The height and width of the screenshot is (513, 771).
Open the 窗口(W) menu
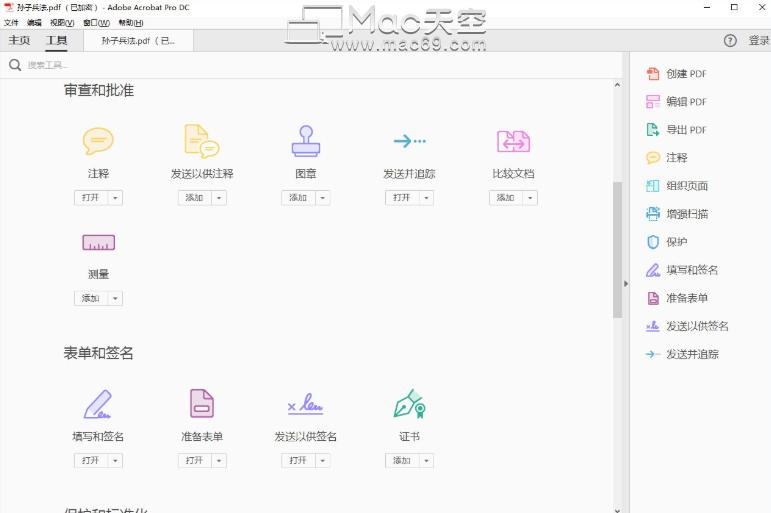(96, 23)
